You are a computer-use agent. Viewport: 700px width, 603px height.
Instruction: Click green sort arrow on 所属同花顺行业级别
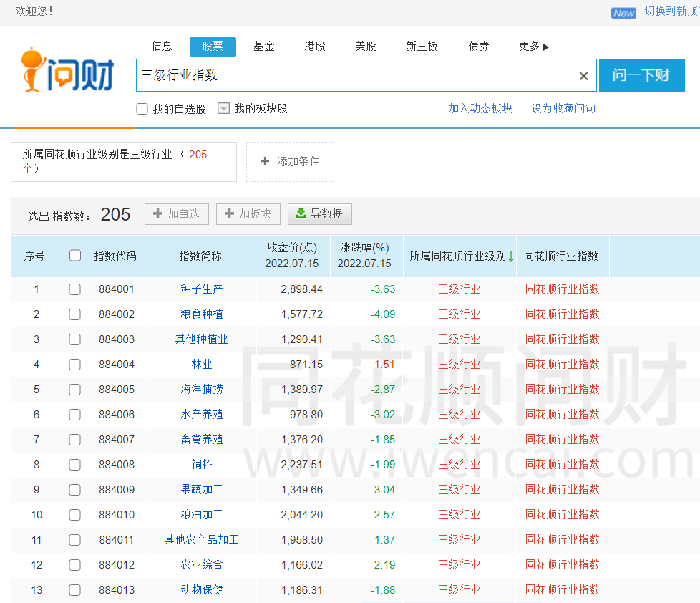511,256
